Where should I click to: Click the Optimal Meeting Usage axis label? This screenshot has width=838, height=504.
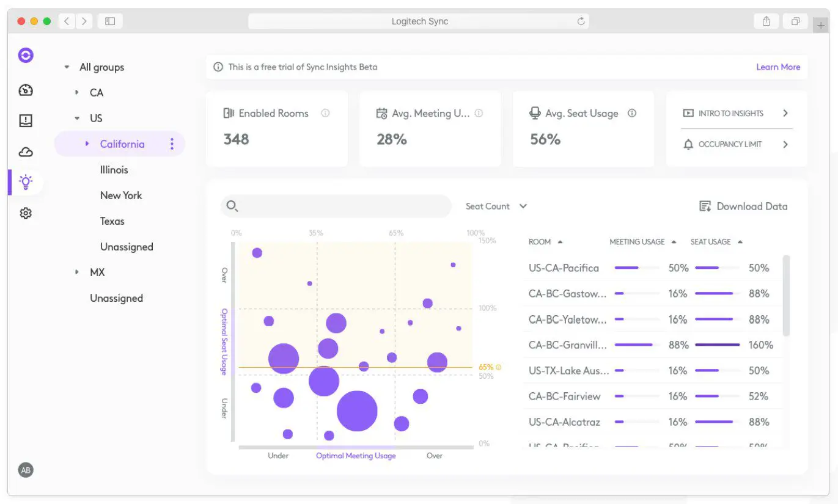(356, 456)
